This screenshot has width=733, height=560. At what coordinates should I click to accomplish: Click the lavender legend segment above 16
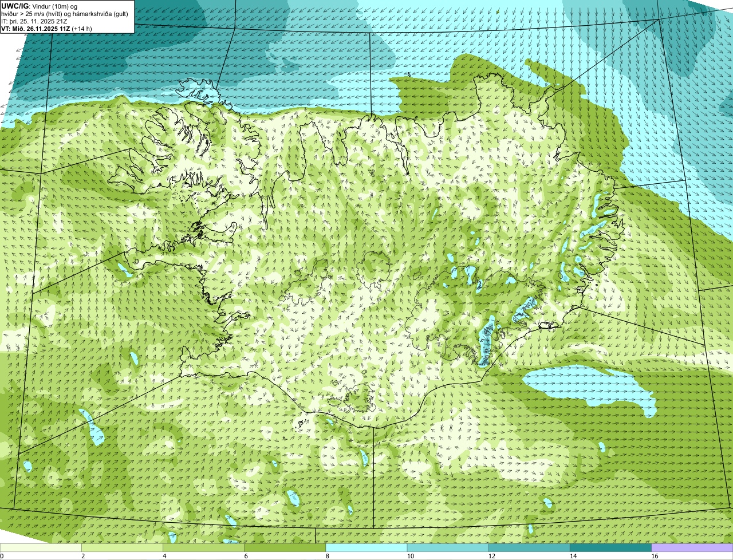click(x=692, y=548)
